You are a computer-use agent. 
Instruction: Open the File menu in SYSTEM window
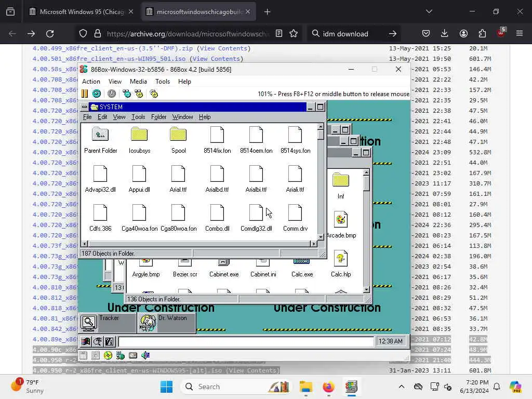tap(87, 117)
